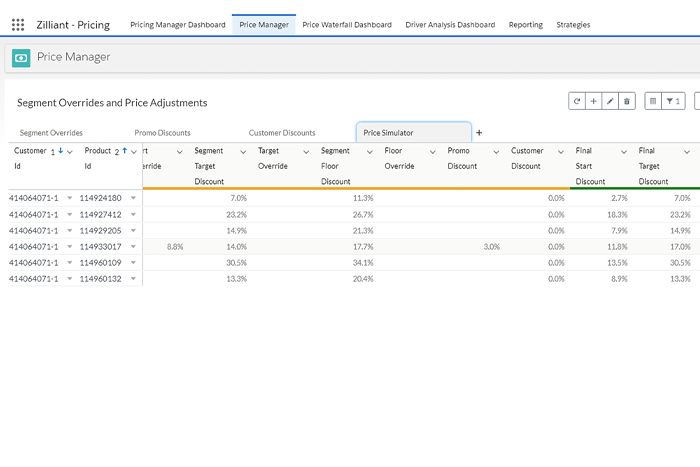Select the Customer Discounts tab
The height and width of the screenshot is (467, 700).
(x=282, y=132)
